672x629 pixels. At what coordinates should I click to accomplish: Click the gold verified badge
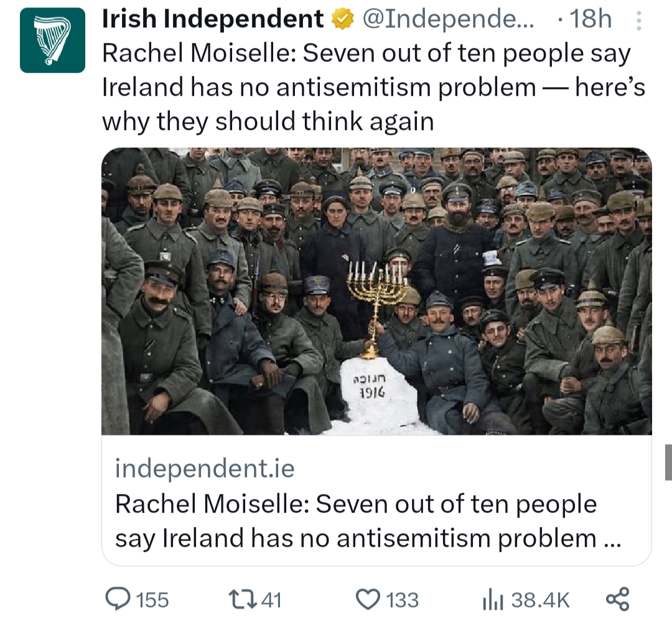tap(342, 19)
